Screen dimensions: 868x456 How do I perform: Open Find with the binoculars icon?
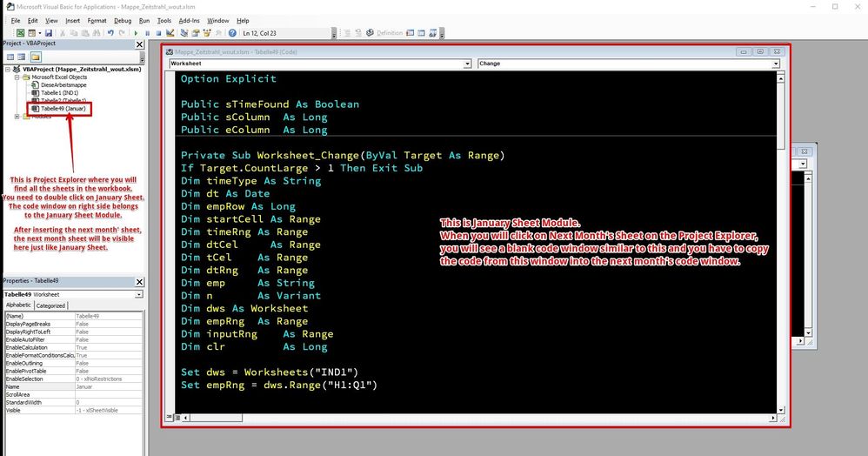pos(97,33)
